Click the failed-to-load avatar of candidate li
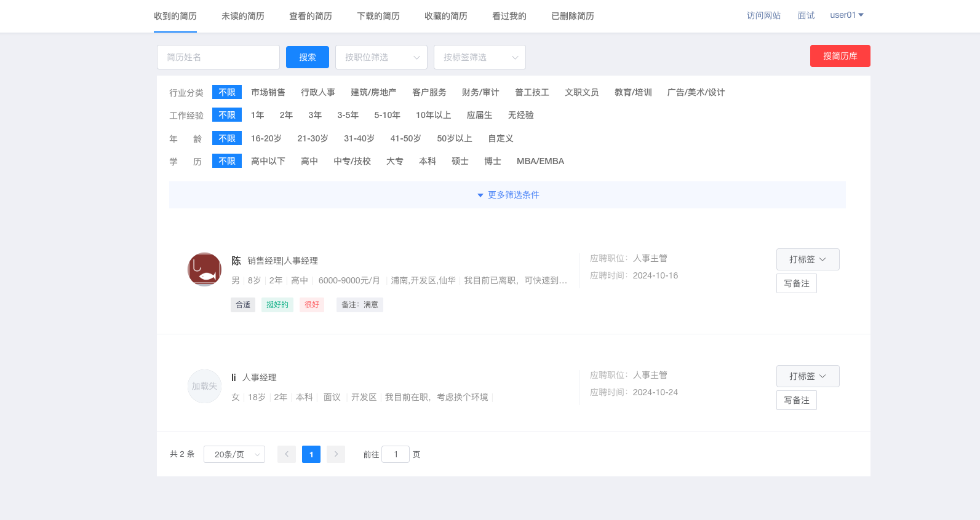Viewport: 980px width, 520px height. [204, 386]
